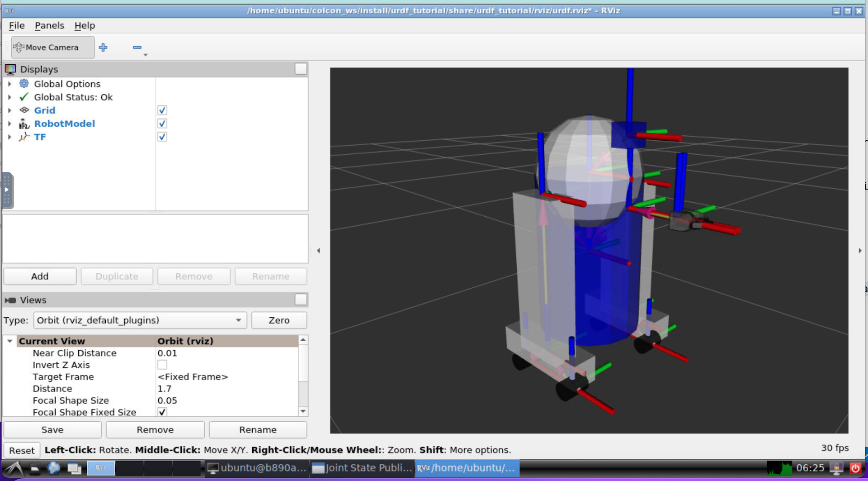Open the toolbar remove-tool dropdown arrow

pyautogui.click(x=146, y=55)
